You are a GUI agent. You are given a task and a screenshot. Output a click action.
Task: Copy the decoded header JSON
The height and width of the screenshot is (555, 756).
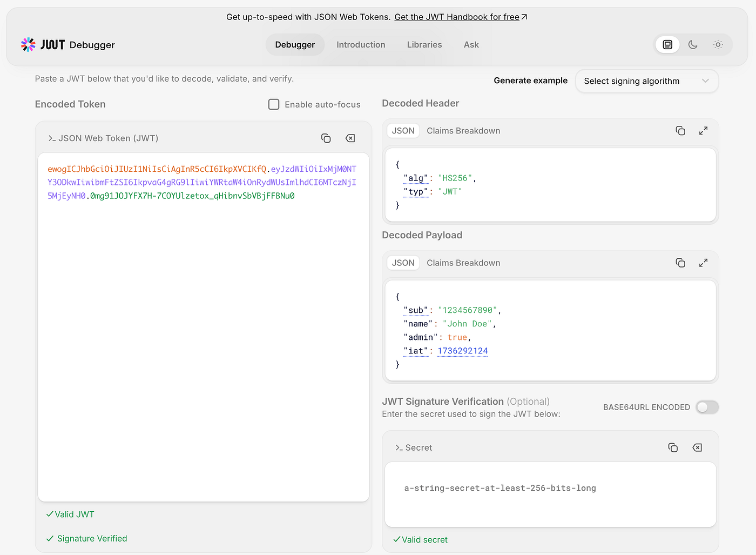tap(680, 131)
